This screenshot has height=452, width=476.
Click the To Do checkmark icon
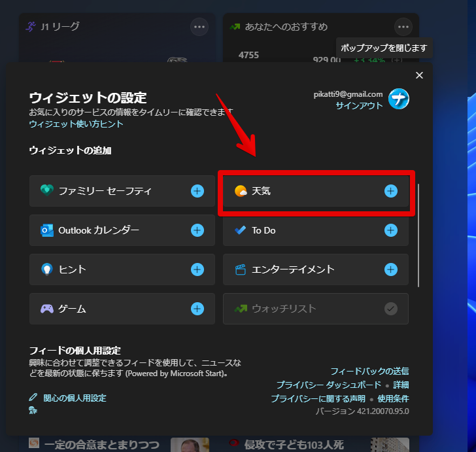point(241,230)
